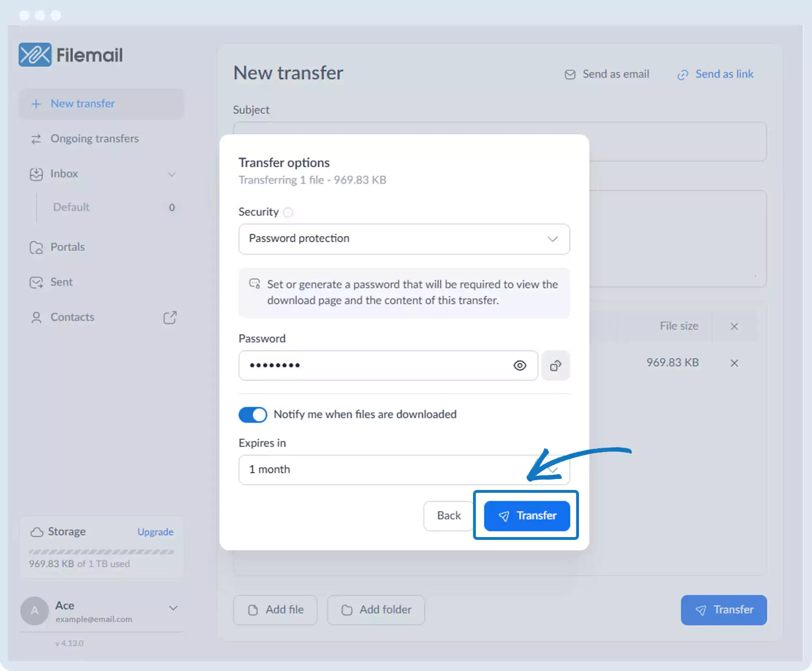Click into the Password input field
The width and height of the screenshot is (812, 671).
coord(374,366)
